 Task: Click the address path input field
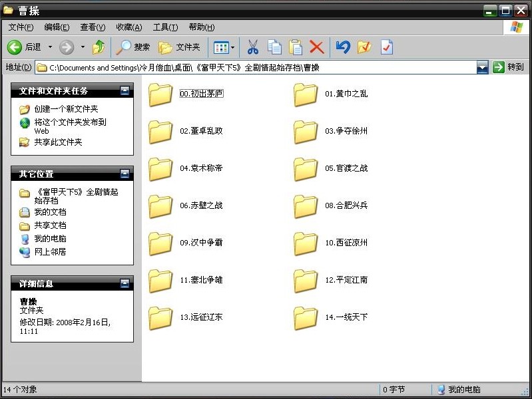pyautogui.click(x=256, y=67)
